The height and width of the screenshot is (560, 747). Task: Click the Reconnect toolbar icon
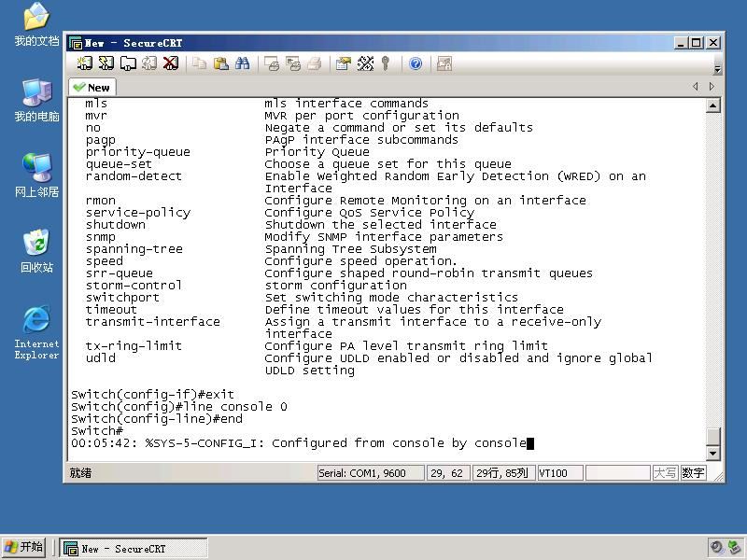click(149, 63)
